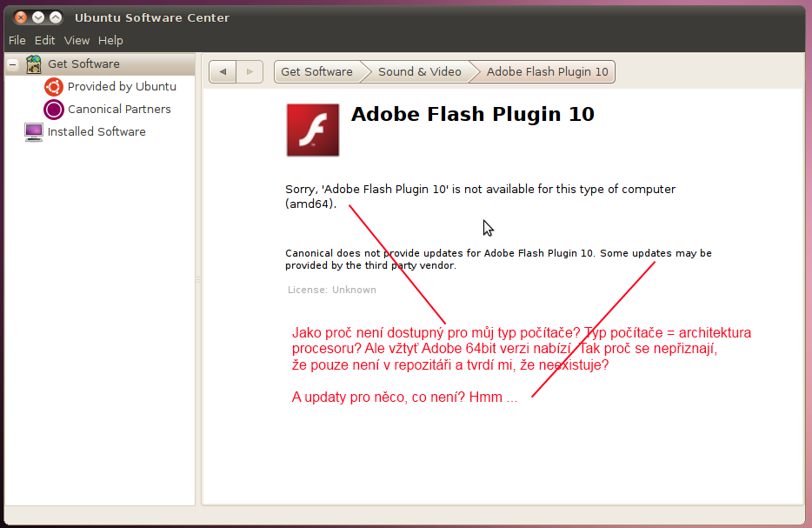Click the Adobe Flash red logo icon
812x528 pixels.
pos(313,130)
